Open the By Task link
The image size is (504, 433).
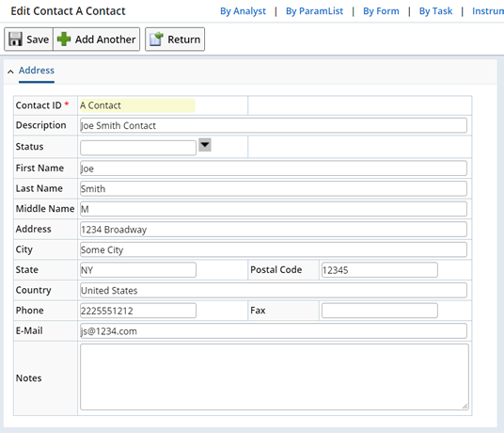tap(435, 11)
